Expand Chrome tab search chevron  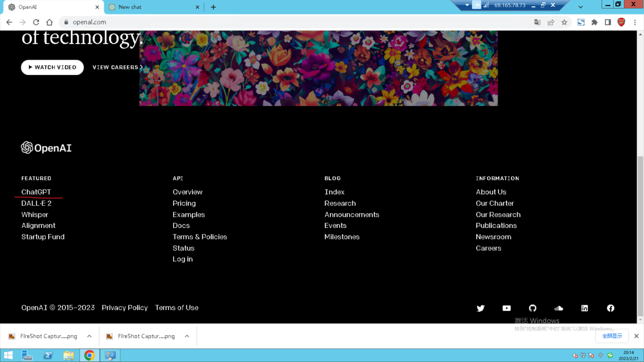(580, 7)
